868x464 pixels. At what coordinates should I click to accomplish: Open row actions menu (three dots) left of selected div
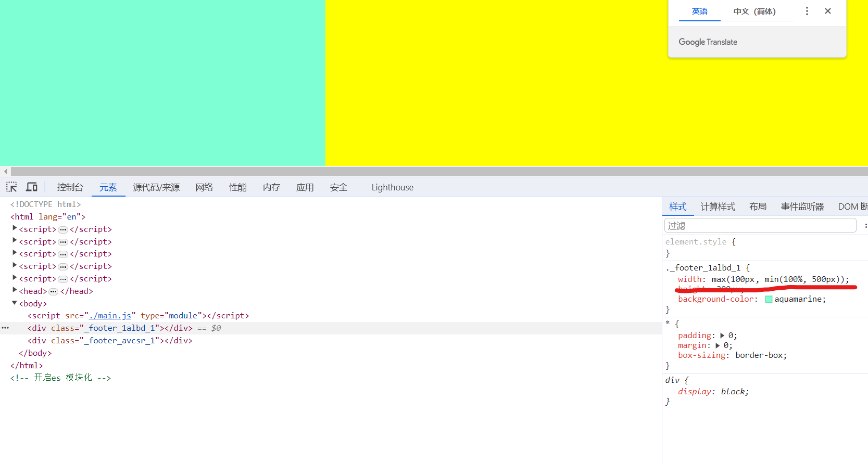pos(5,328)
